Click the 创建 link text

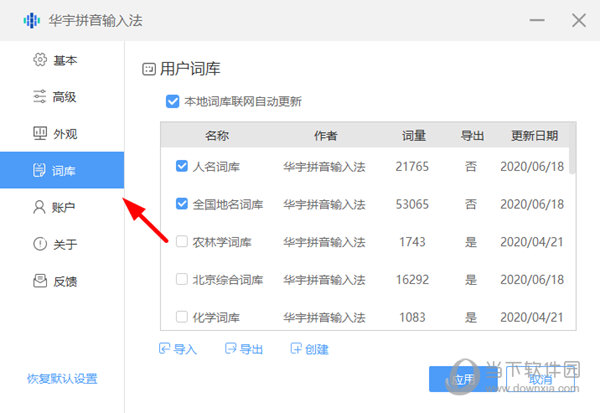click(317, 349)
